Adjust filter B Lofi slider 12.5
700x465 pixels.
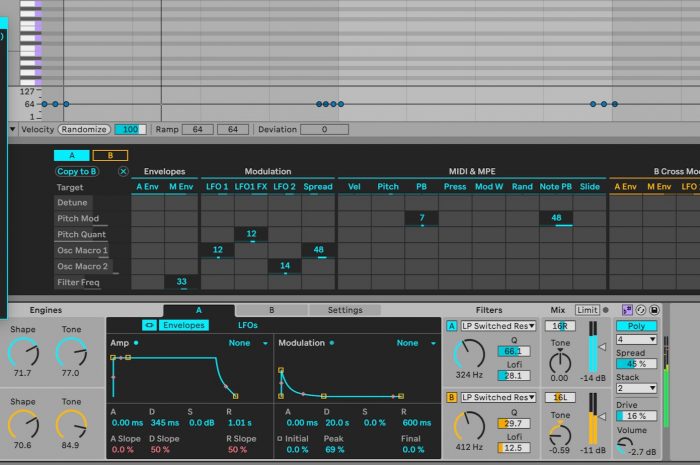[x=514, y=448]
